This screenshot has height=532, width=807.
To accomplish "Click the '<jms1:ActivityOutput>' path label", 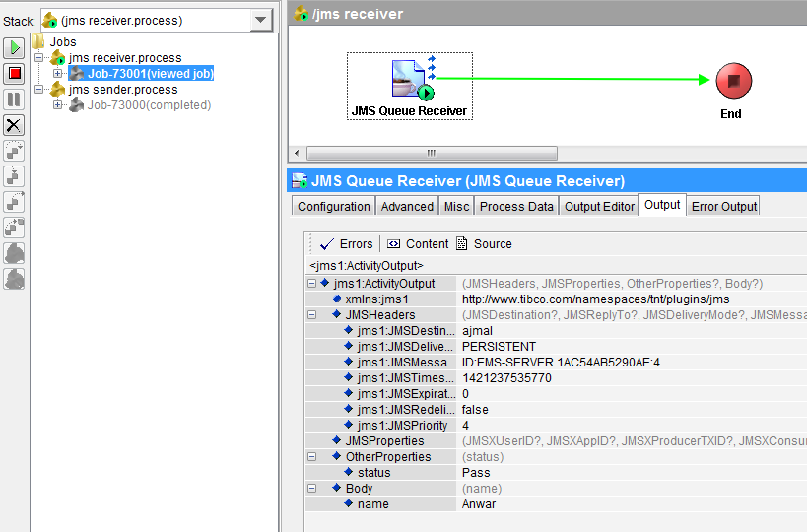I will coord(367,265).
